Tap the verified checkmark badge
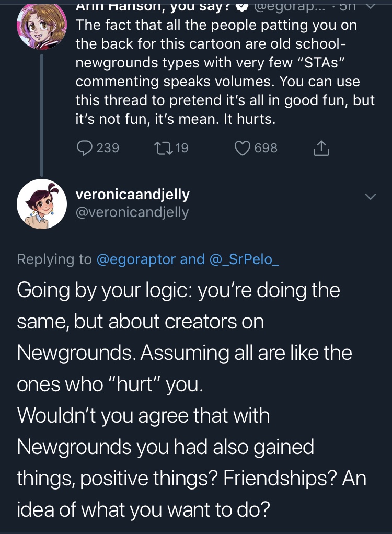 point(241,6)
